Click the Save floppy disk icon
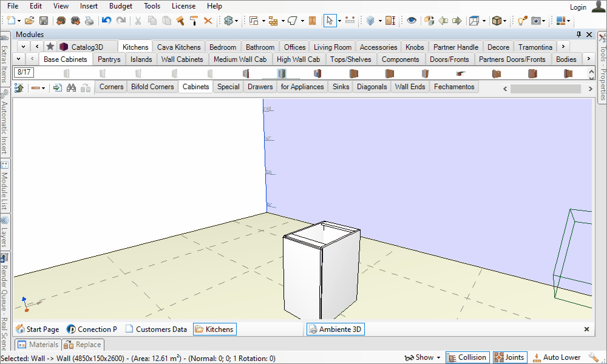This screenshot has width=607, height=364. pos(44,21)
